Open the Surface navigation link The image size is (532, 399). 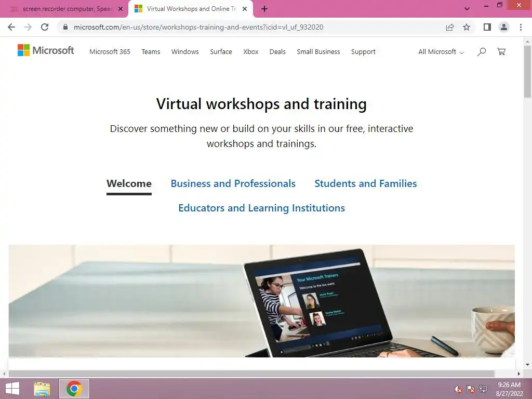[x=221, y=51]
